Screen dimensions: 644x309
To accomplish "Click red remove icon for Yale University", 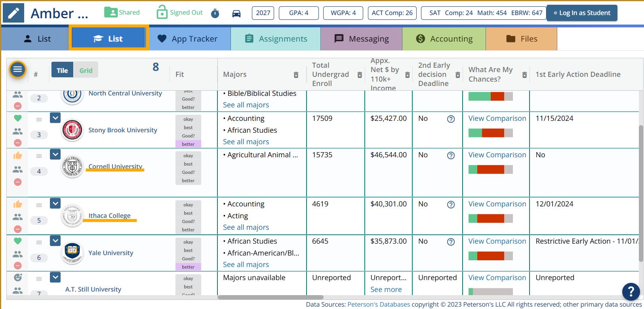I will point(18,265).
